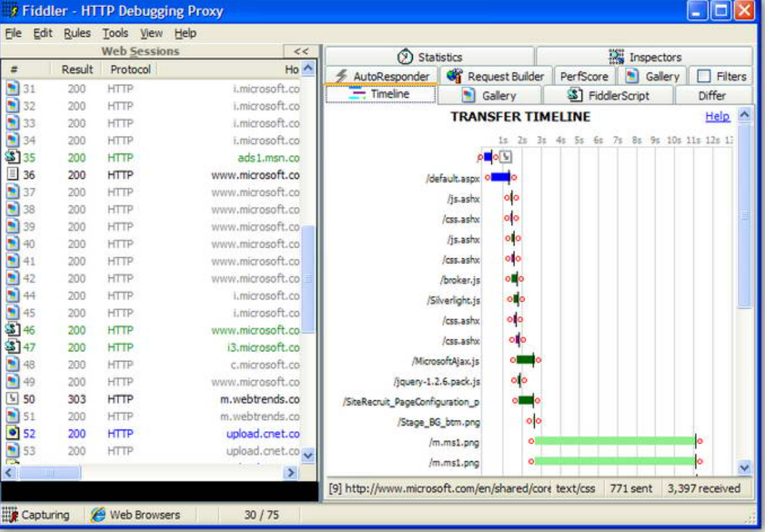This screenshot has width=765, height=532.
Task: Tick the Filters checkbox
Action: pyautogui.click(x=703, y=76)
